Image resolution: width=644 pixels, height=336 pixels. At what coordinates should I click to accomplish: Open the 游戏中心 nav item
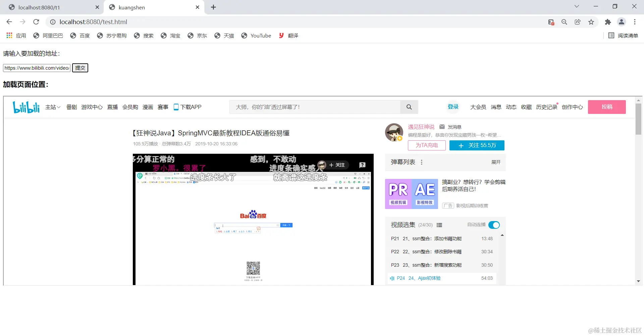[92, 107]
